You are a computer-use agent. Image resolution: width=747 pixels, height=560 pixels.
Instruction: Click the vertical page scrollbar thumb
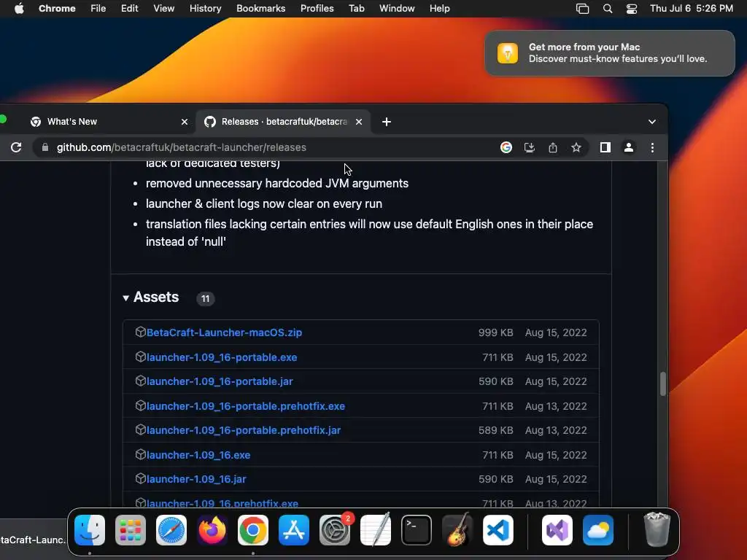pos(662,384)
